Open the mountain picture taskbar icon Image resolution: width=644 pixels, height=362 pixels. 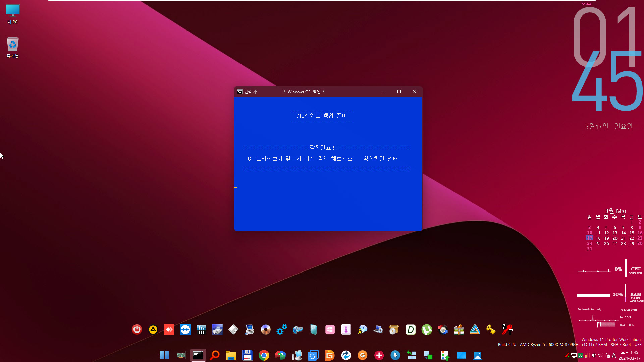pos(478,355)
